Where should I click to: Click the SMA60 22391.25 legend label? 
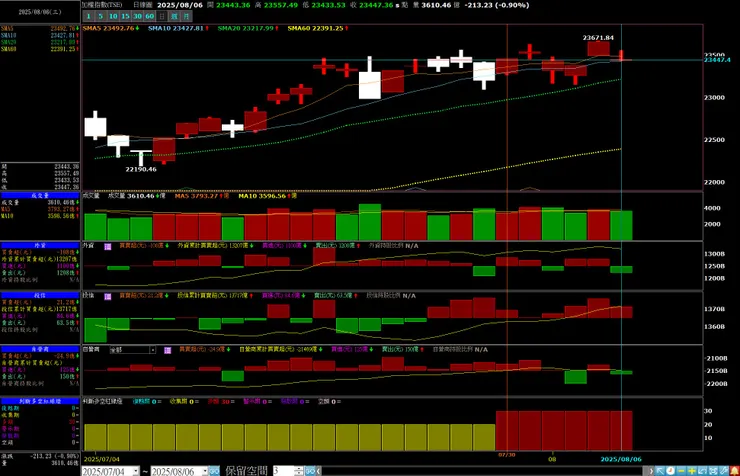point(318,28)
